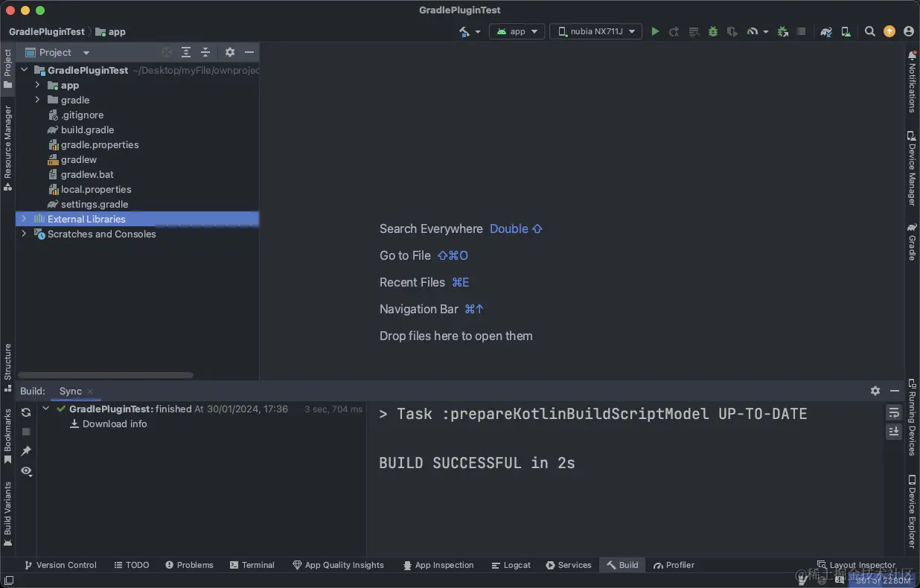Open the app run configuration dropdown

pyautogui.click(x=517, y=31)
